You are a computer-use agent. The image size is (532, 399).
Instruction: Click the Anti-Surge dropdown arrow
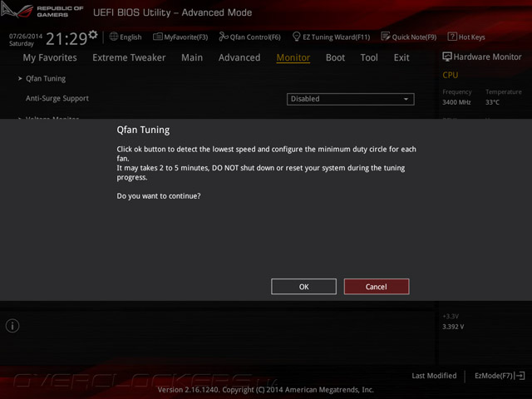[x=406, y=99]
